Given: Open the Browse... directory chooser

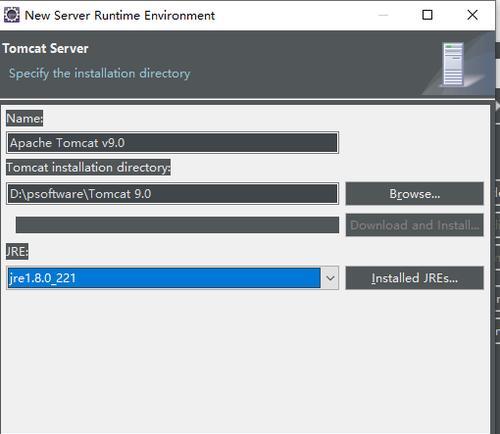Looking at the screenshot, I should 415,194.
